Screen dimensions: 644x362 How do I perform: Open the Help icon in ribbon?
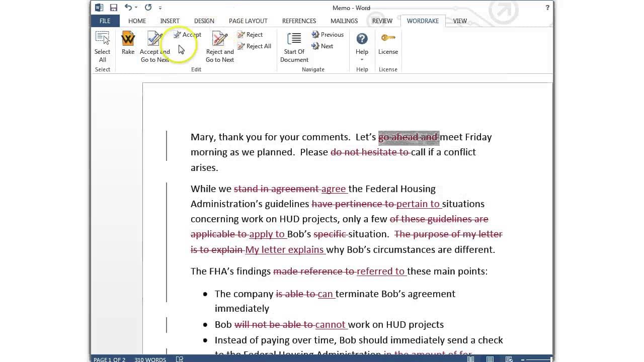point(362,39)
